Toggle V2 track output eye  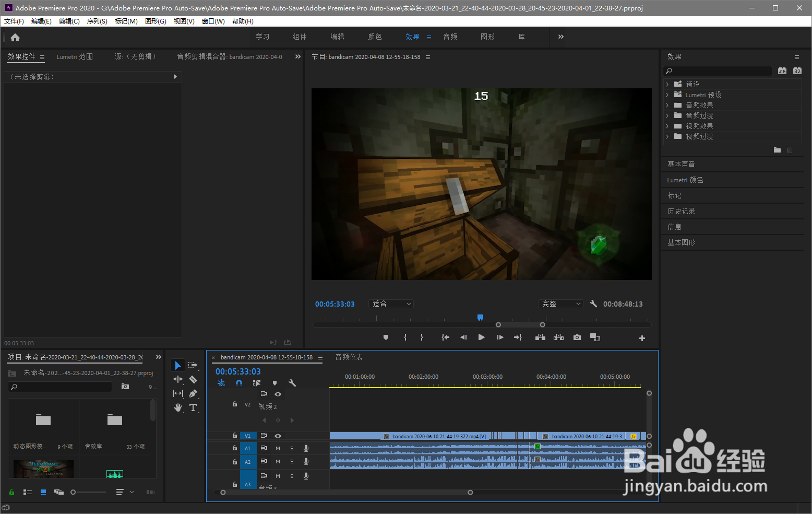(278, 394)
